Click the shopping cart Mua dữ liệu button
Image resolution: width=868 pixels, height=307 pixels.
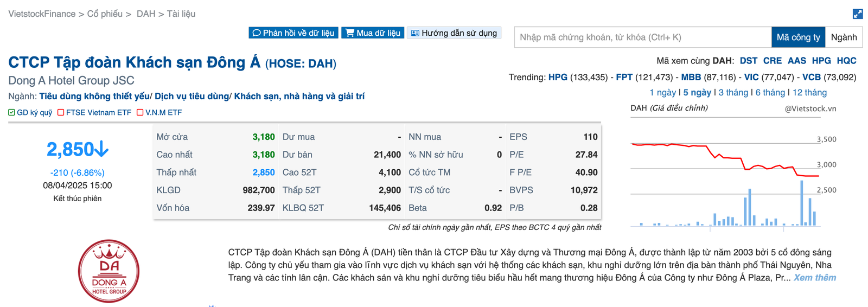coord(373,33)
